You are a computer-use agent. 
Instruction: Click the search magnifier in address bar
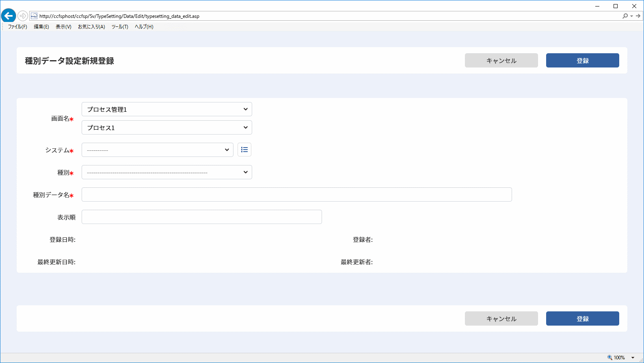pos(625,16)
